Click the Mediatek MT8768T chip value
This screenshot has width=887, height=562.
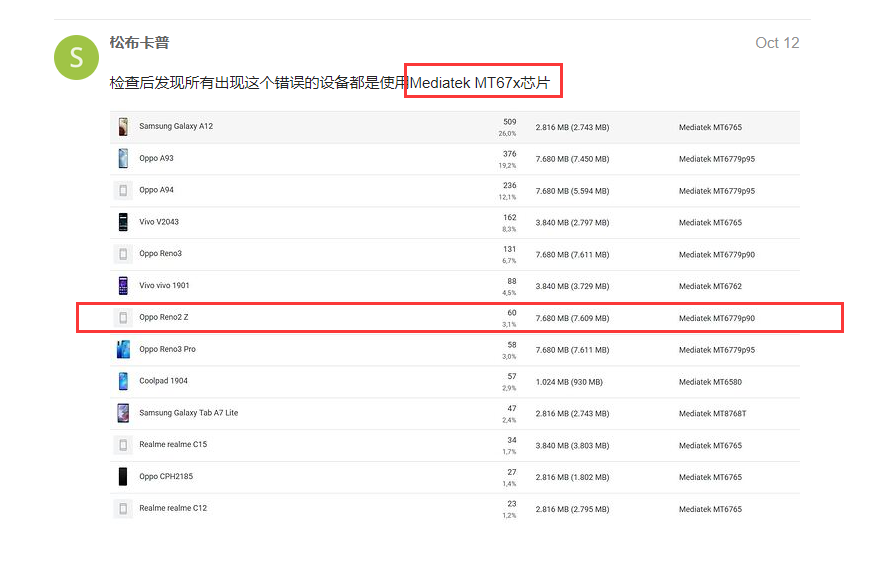[712, 414]
